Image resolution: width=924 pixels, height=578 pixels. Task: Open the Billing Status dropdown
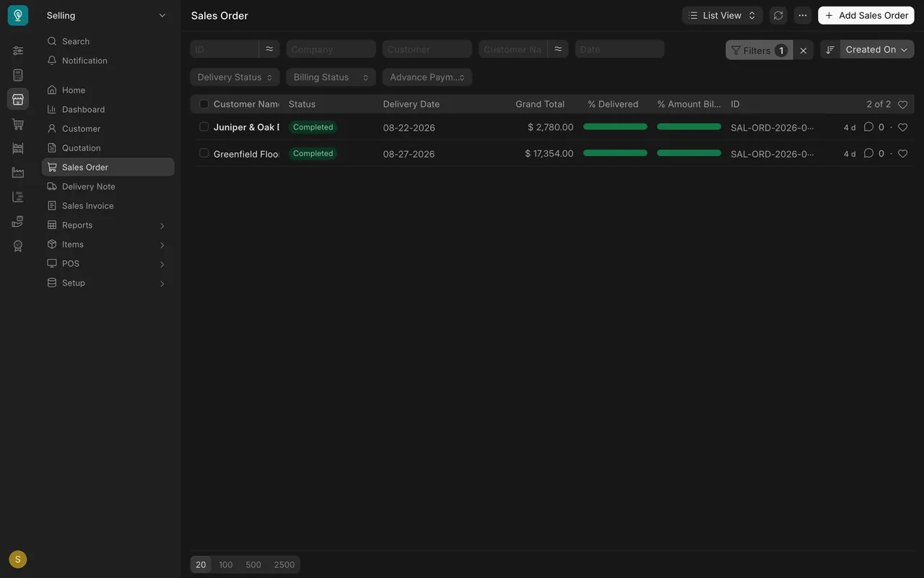[x=331, y=77]
